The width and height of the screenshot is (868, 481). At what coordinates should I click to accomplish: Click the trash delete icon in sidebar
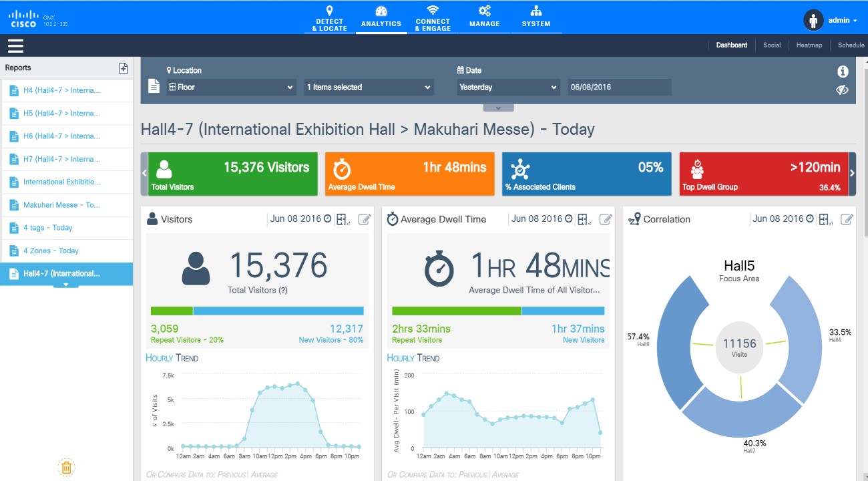pyautogui.click(x=66, y=467)
